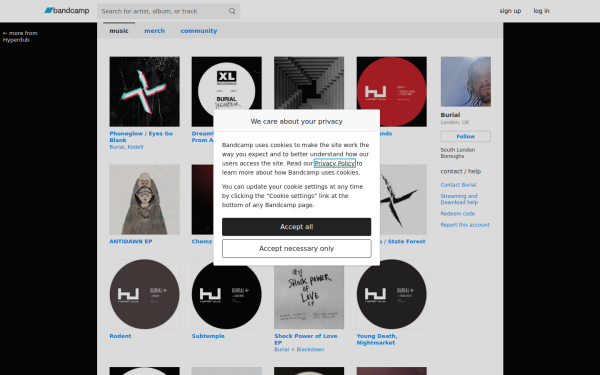Open Young Death, Nightmarket title link
This screenshot has width=600, height=375.
click(x=377, y=339)
